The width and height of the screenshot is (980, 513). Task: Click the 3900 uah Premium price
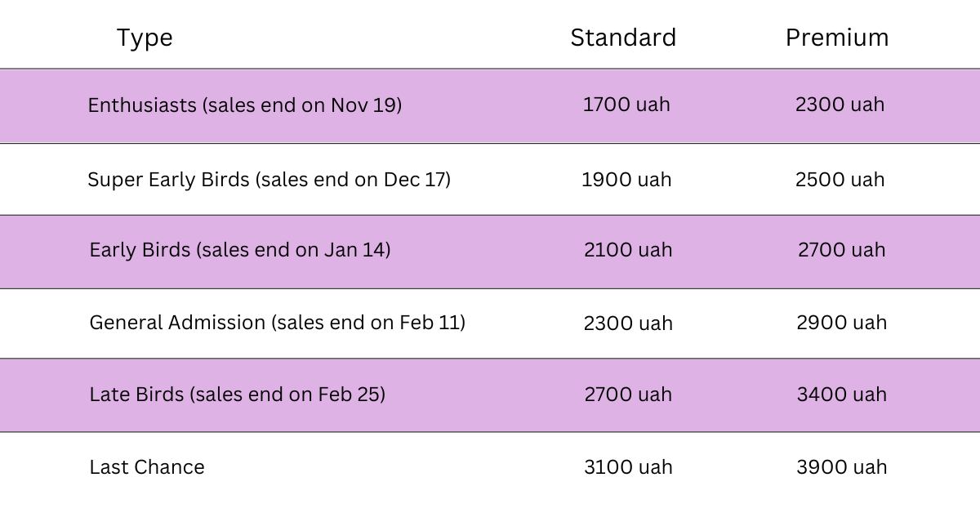842,467
